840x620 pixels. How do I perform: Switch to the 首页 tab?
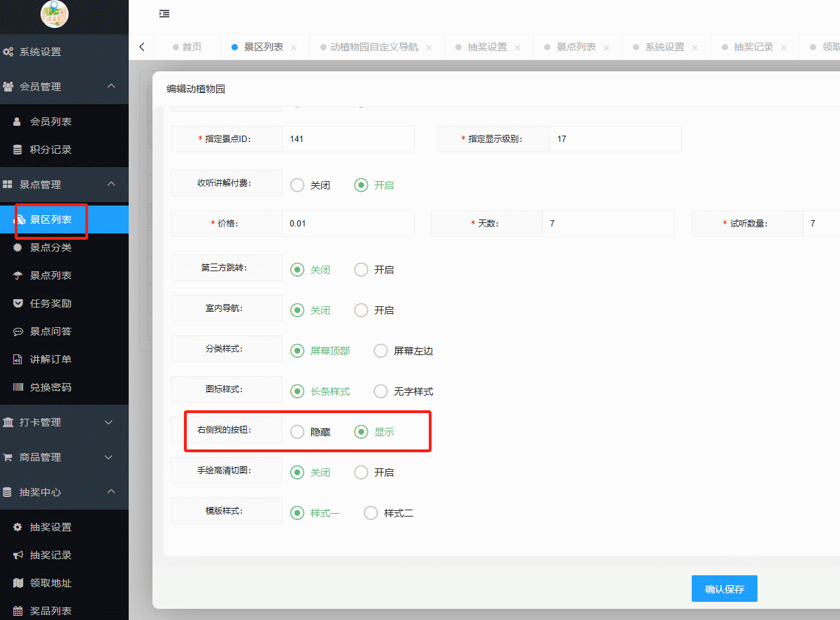[x=187, y=48]
